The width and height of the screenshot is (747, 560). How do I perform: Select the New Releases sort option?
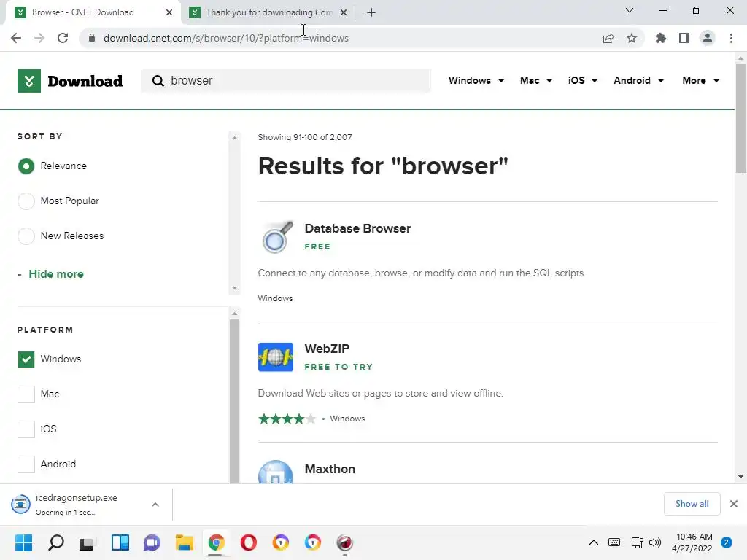coord(26,236)
